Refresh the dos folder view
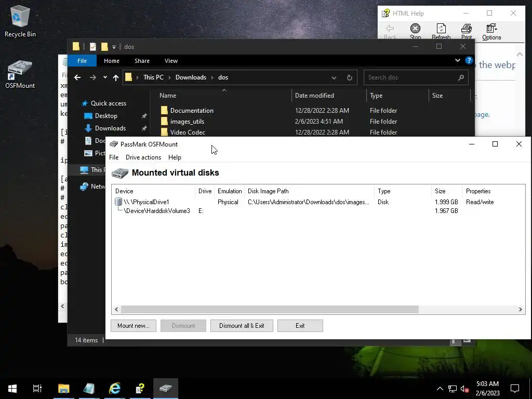This screenshot has width=532, height=399. (350, 77)
